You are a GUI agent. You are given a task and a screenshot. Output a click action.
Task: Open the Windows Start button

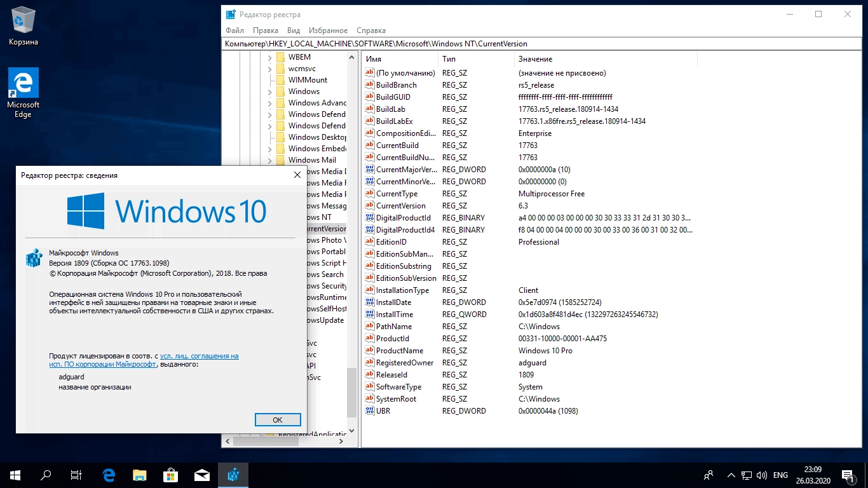(15, 475)
